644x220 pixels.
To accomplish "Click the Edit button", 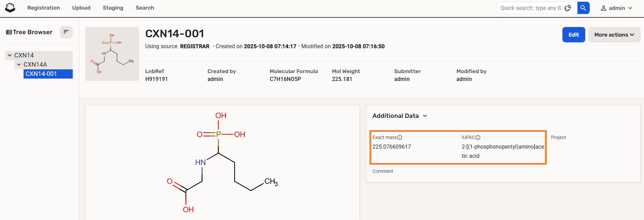I will click(573, 35).
